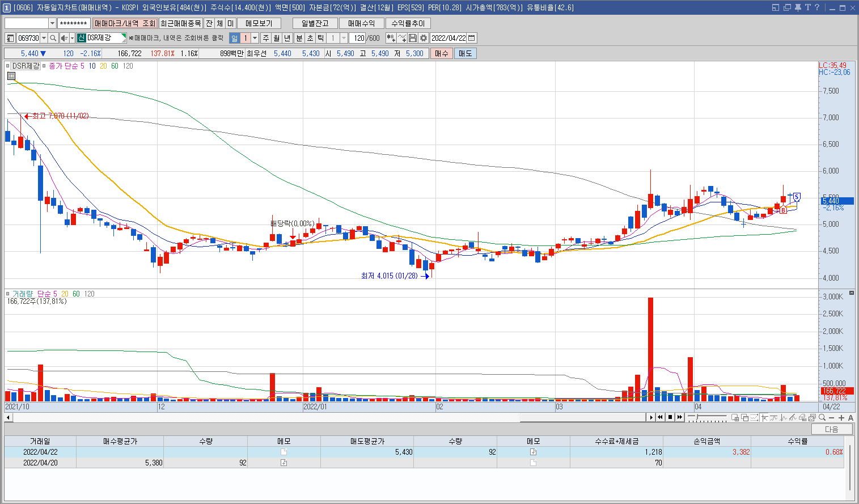Click the buy memo icon in 2022/04/20 row

284,463
